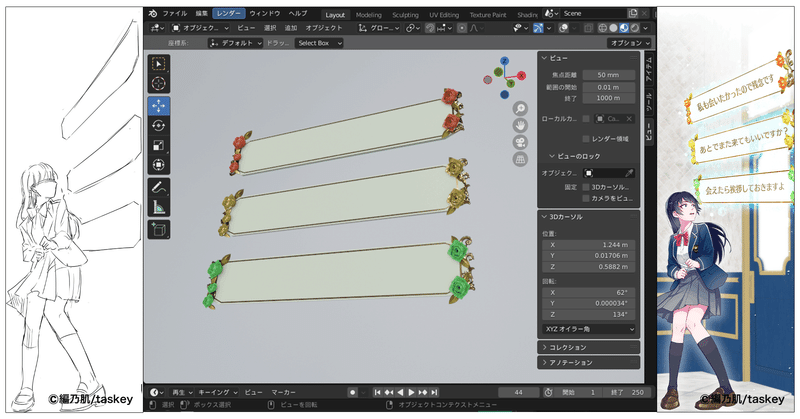Viewport: 800px width, 419px height.
Task: Click the eyedropper in object lock field
Action: (630, 174)
